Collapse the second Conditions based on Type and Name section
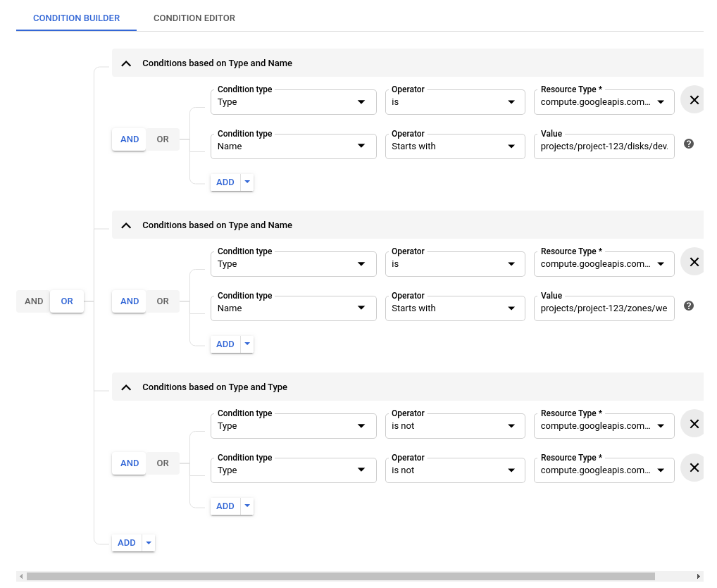 (125, 225)
